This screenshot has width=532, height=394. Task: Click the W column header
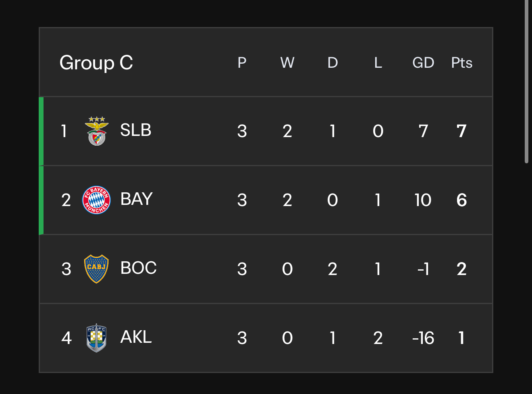click(287, 63)
